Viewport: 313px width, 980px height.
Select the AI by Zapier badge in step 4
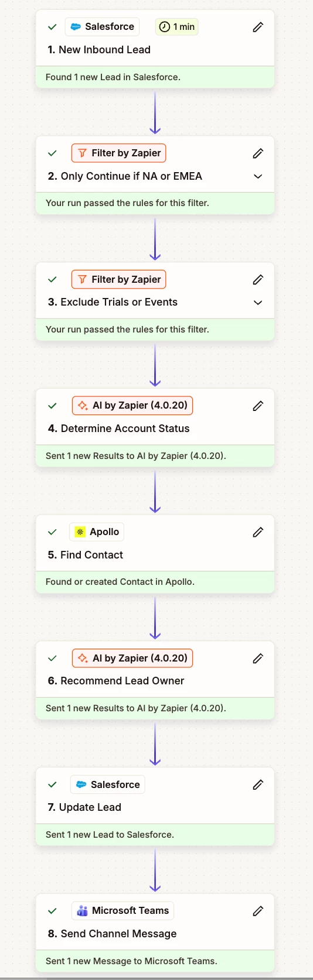point(132,406)
